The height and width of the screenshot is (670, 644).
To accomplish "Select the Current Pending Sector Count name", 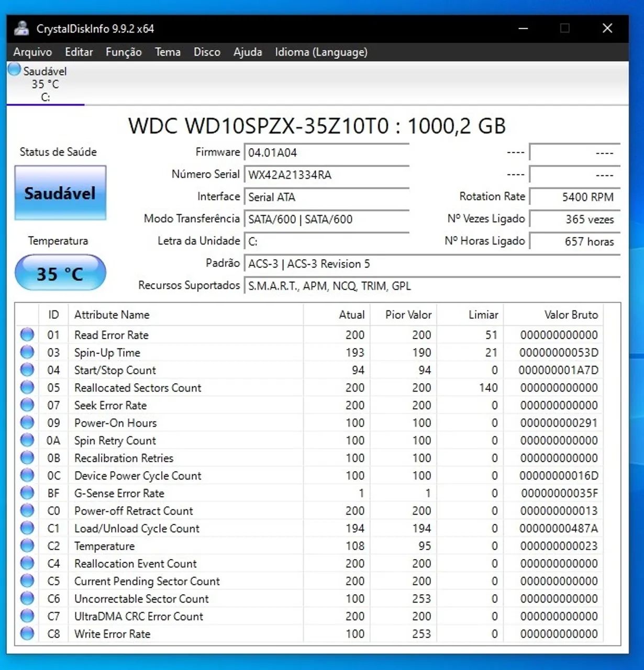I will coord(147,581).
